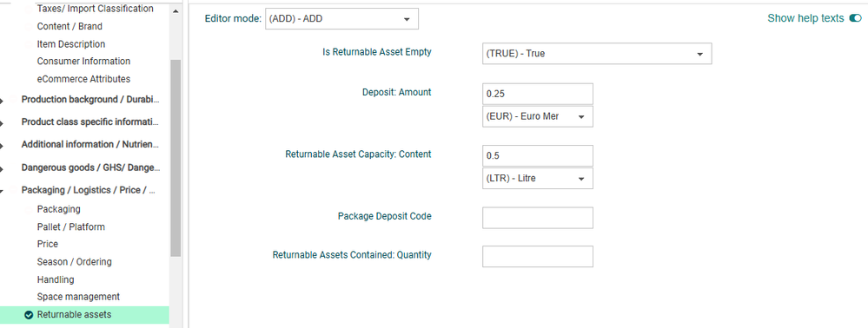Click checkmark icon beside Returnable assets
The width and height of the screenshot is (868, 328).
(x=29, y=315)
